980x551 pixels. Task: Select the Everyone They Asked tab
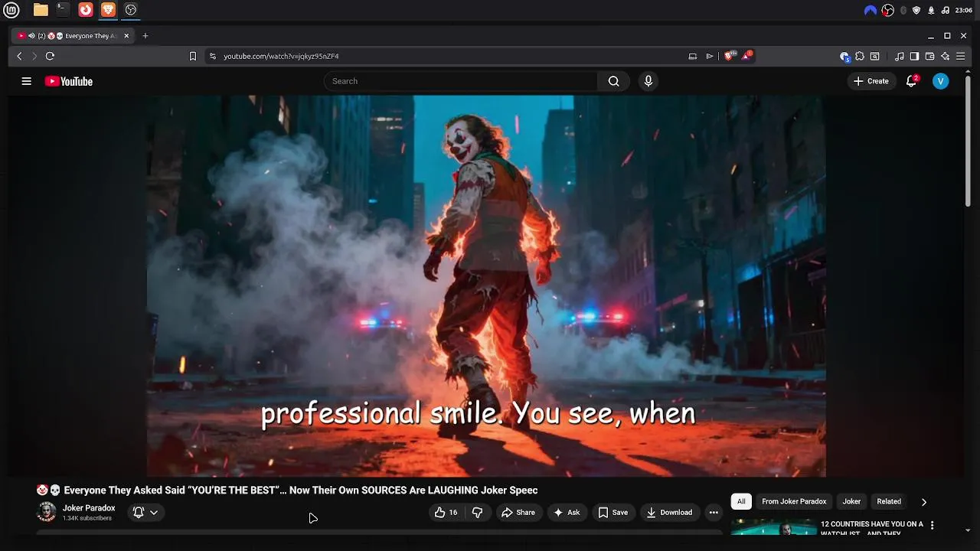click(73, 36)
